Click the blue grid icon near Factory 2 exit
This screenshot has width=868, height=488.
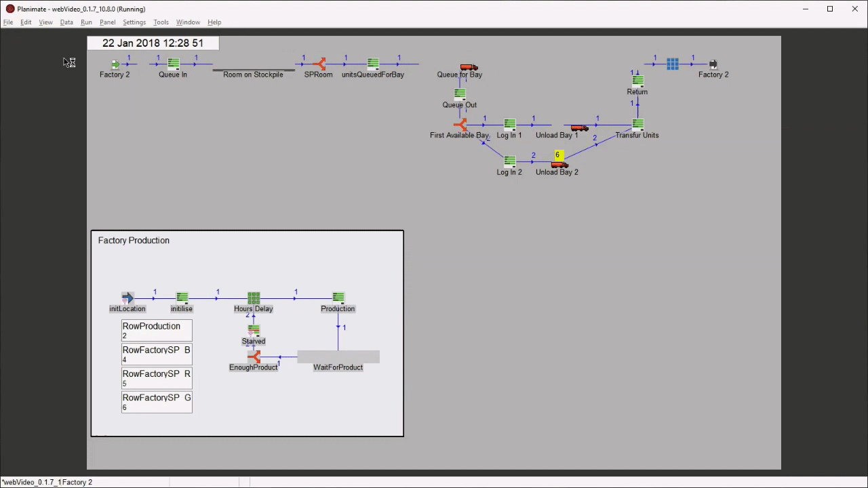coord(672,64)
